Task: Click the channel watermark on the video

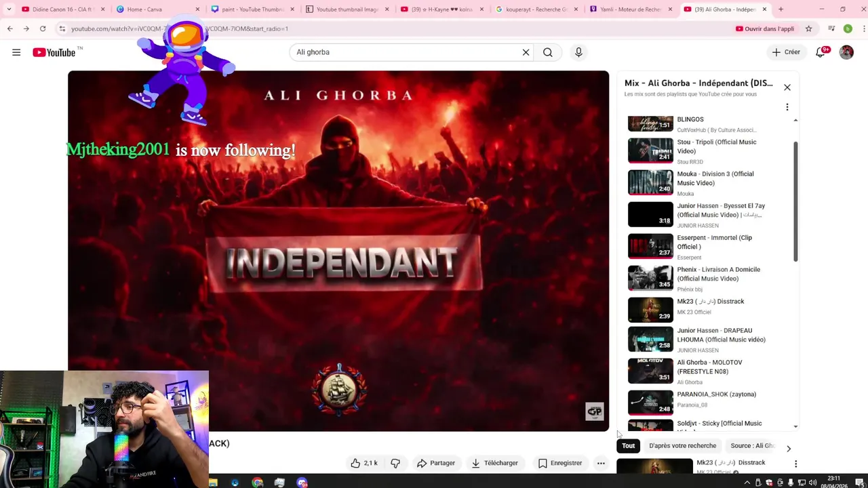Action: [595, 411]
